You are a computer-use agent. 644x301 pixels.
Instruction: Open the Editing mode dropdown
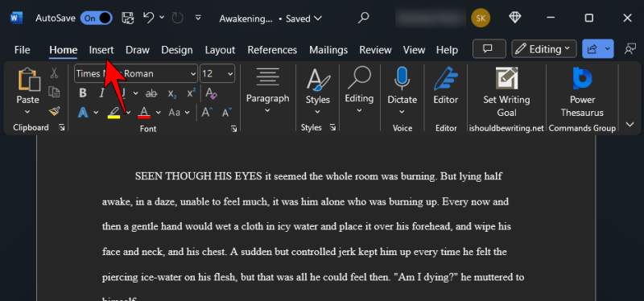pos(544,49)
